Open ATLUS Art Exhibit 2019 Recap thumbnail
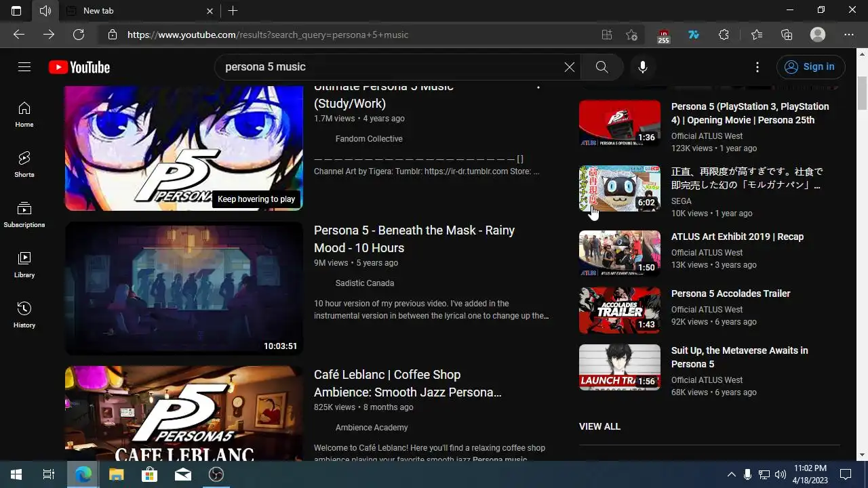868x488 pixels. pos(620,253)
